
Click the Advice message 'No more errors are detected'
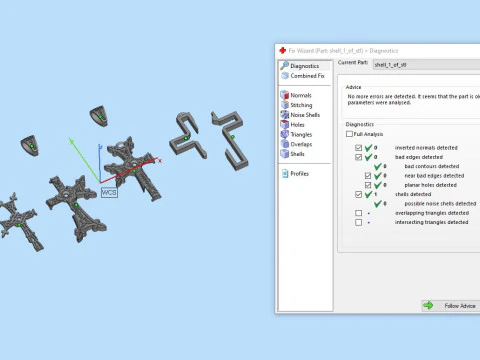[414, 99]
